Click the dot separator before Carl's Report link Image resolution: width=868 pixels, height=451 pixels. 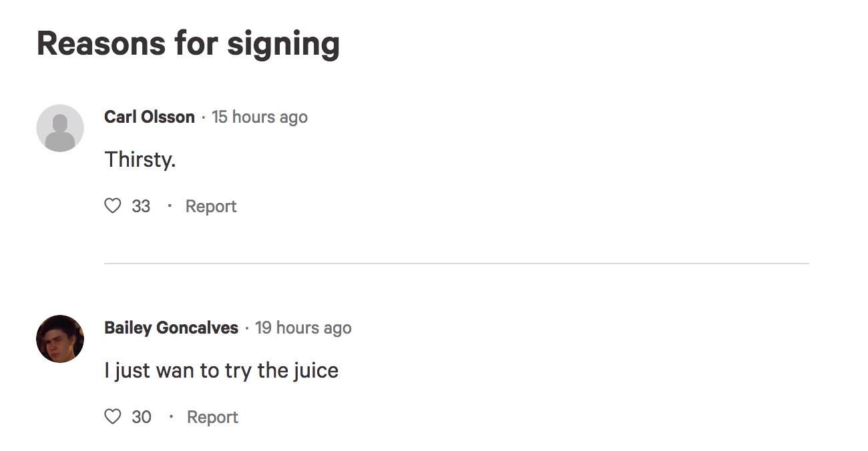click(x=170, y=205)
